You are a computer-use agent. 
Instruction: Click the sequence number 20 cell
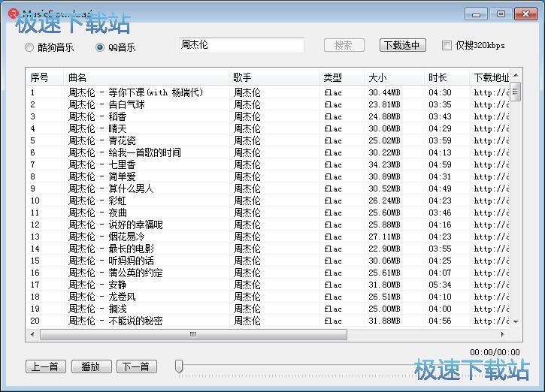click(35, 321)
